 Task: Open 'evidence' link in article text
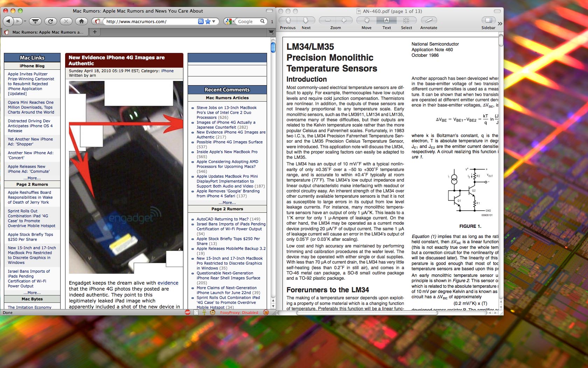(168, 283)
